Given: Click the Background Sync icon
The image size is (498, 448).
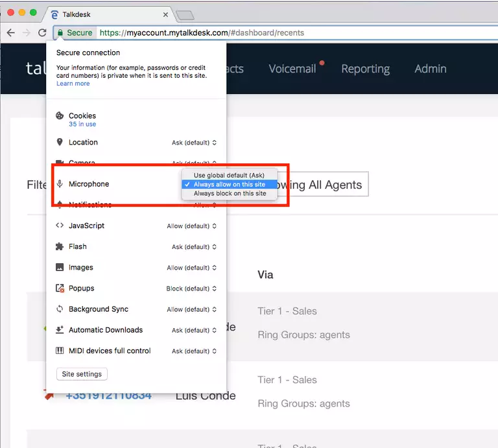Looking at the screenshot, I should tap(60, 309).
